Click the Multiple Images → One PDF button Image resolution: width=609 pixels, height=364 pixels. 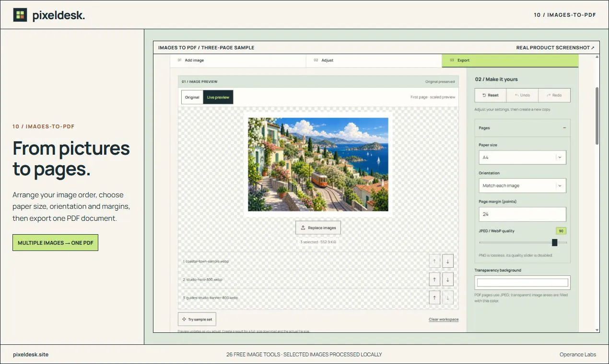point(55,243)
